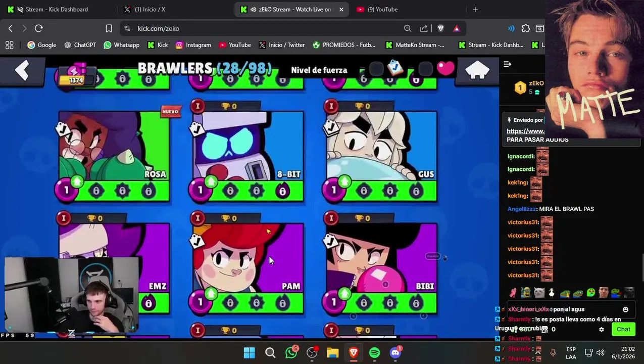This screenshot has width=644, height=364.
Task: Send message with green Chat button
Action: pos(623,330)
